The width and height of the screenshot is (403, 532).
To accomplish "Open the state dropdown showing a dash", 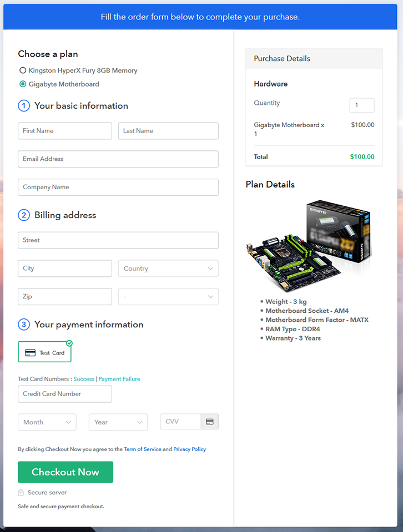I will [168, 297].
